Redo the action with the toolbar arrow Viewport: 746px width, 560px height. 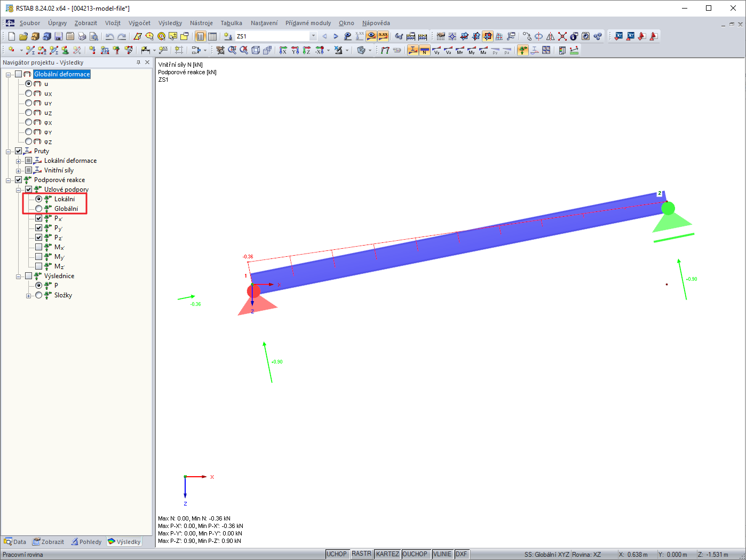click(x=122, y=36)
